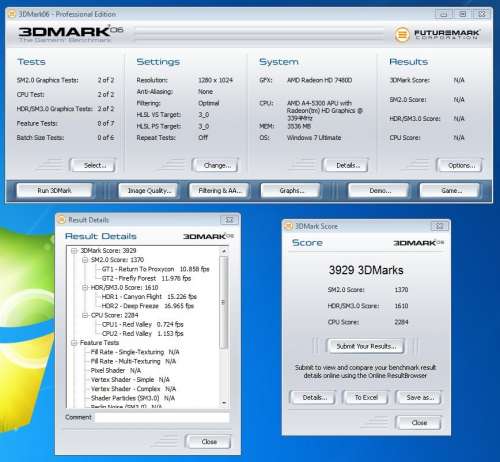Select HDR1 - Canyon Flight row
This screenshot has width=500, height=462.
(149, 297)
